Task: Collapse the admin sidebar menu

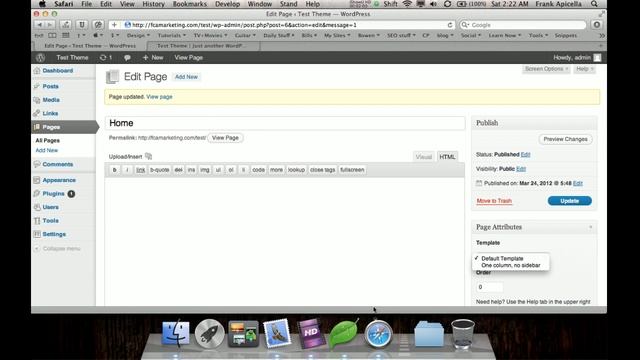Action: [x=58, y=249]
